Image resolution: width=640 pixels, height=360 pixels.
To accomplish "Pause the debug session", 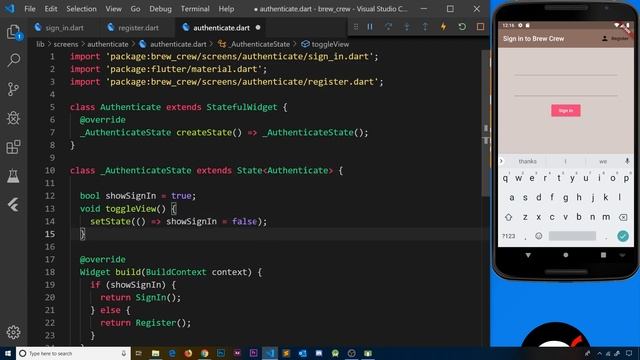I will [x=370, y=27].
